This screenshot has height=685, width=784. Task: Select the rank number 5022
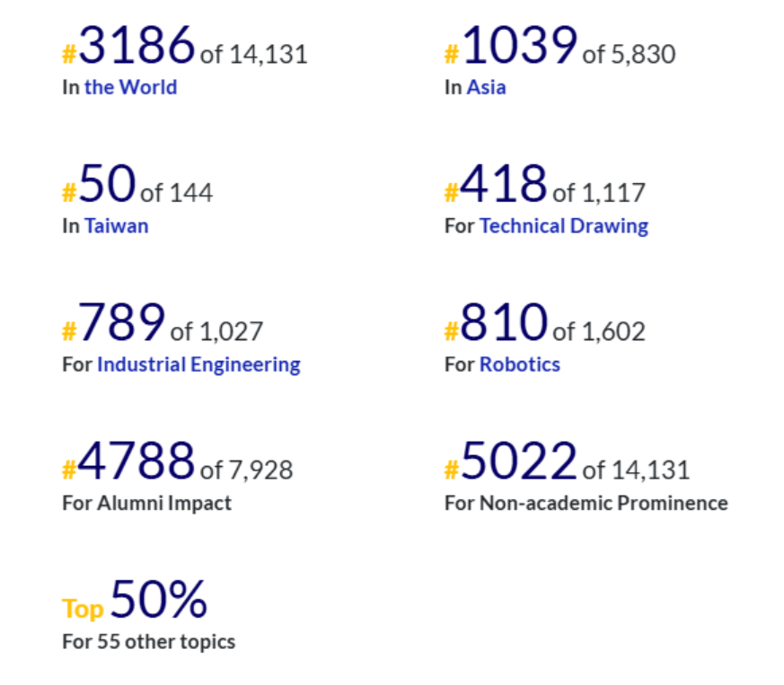[518, 461]
